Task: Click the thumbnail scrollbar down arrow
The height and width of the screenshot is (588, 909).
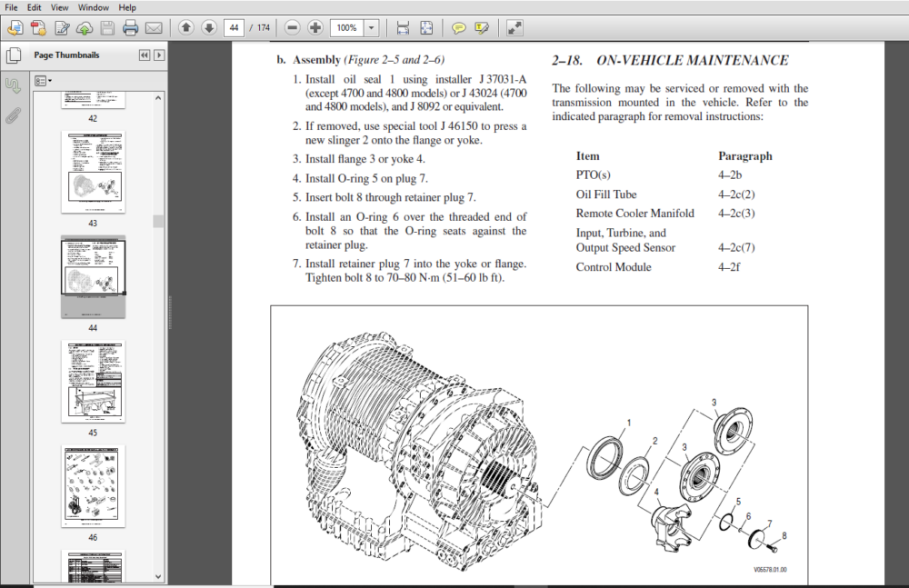Action: [x=158, y=576]
